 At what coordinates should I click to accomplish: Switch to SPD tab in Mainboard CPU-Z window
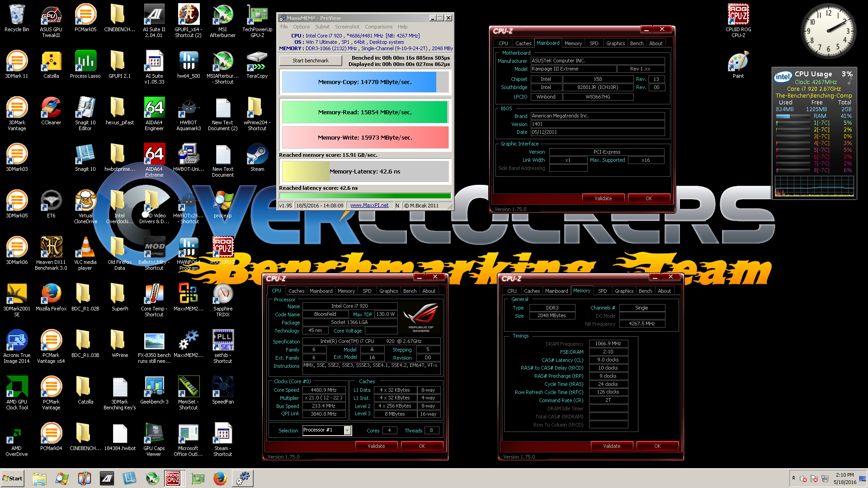pos(594,43)
